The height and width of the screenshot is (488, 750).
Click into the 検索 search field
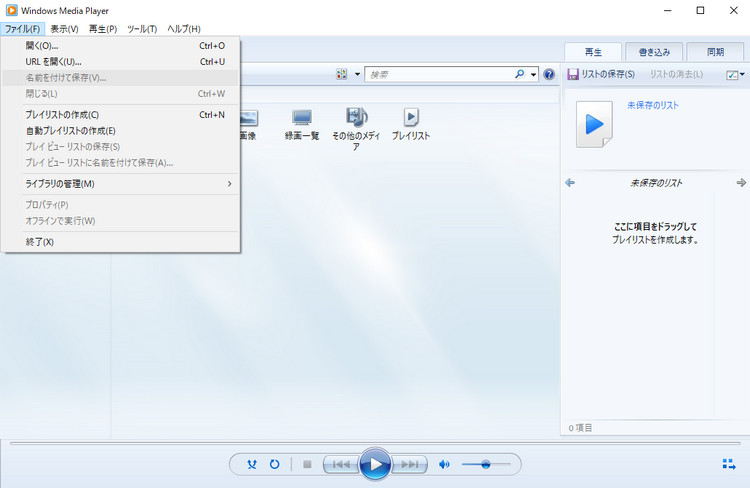pos(440,75)
